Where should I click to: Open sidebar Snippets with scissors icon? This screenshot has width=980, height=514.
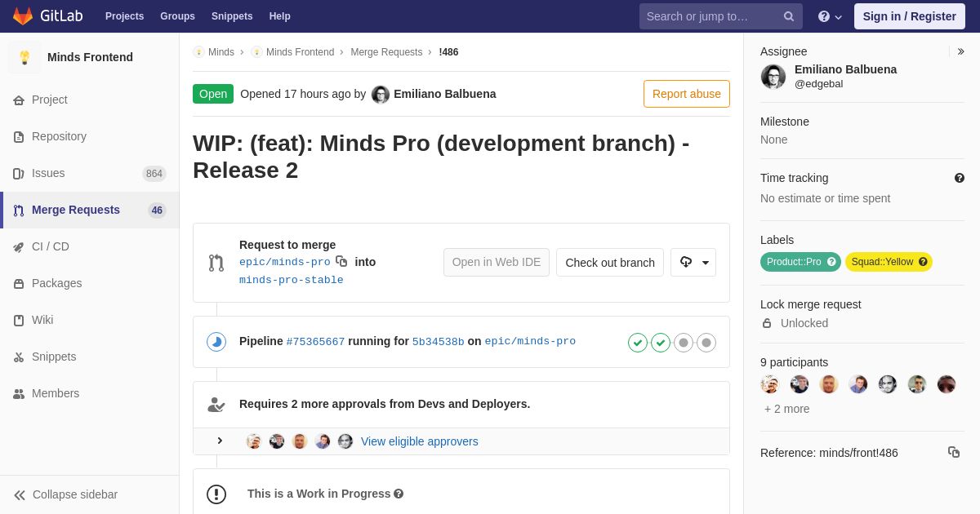coord(90,357)
